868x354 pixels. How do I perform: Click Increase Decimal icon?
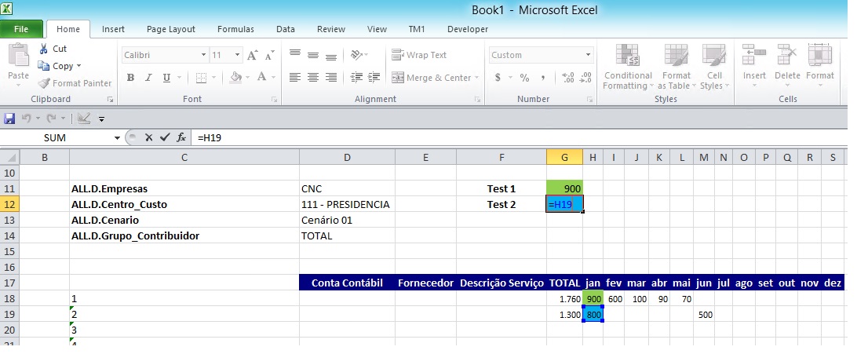(568, 78)
